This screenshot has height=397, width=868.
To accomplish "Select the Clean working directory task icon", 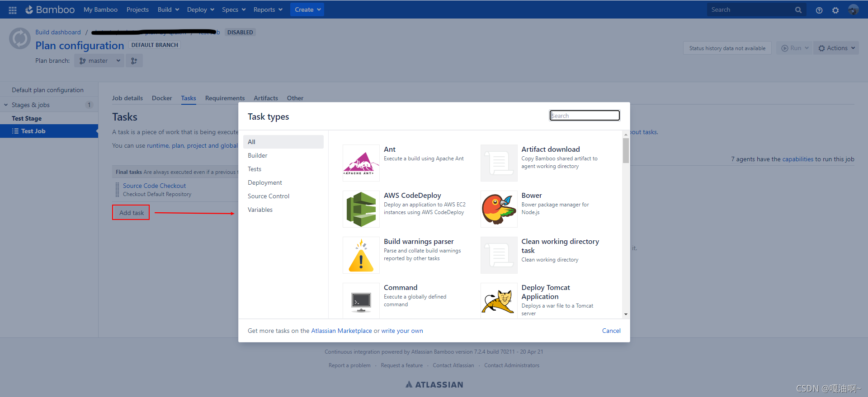I will pos(499,255).
